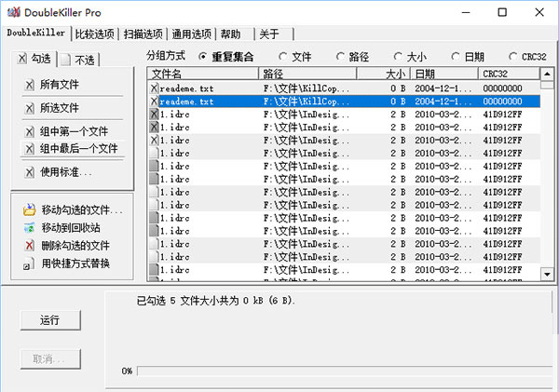This screenshot has height=392, width=559.
Task: Click the file list scroll-down arrow
Action: pyautogui.click(x=547, y=275)
